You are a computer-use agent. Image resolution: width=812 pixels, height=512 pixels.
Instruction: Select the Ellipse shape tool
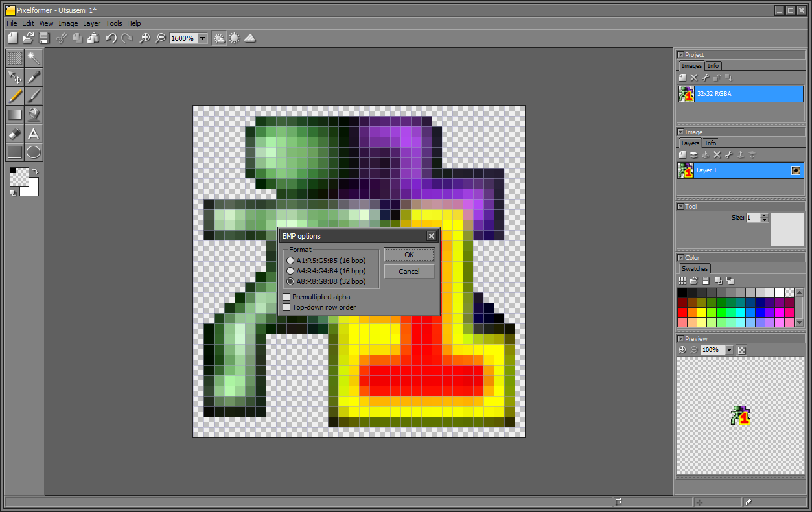click(x=34, y=152)
